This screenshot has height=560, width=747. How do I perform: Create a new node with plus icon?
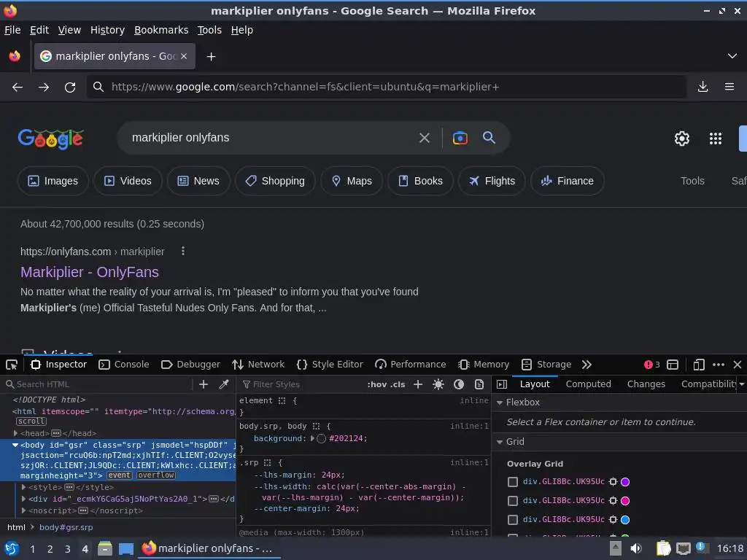click(204, 384)
